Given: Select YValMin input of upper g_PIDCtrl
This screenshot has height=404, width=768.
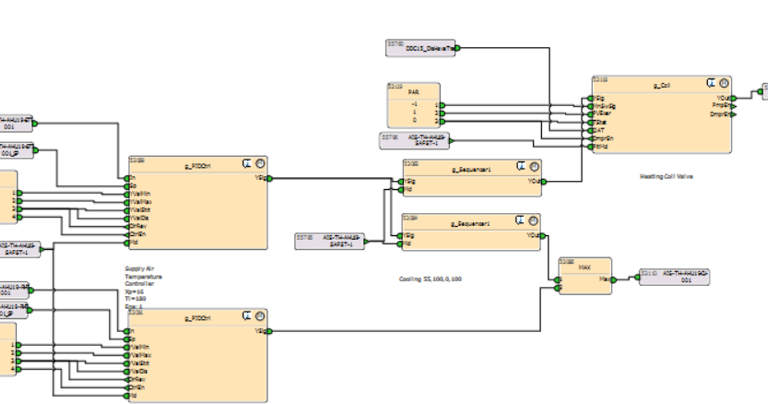Looking at the screenshot, I should (127, 194).
